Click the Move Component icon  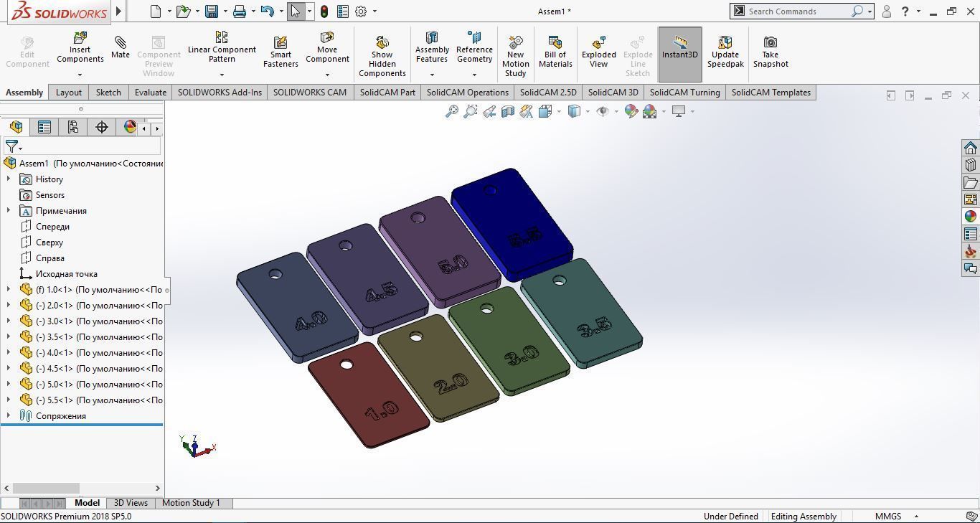pyautogui.click(x=327, y=37)
